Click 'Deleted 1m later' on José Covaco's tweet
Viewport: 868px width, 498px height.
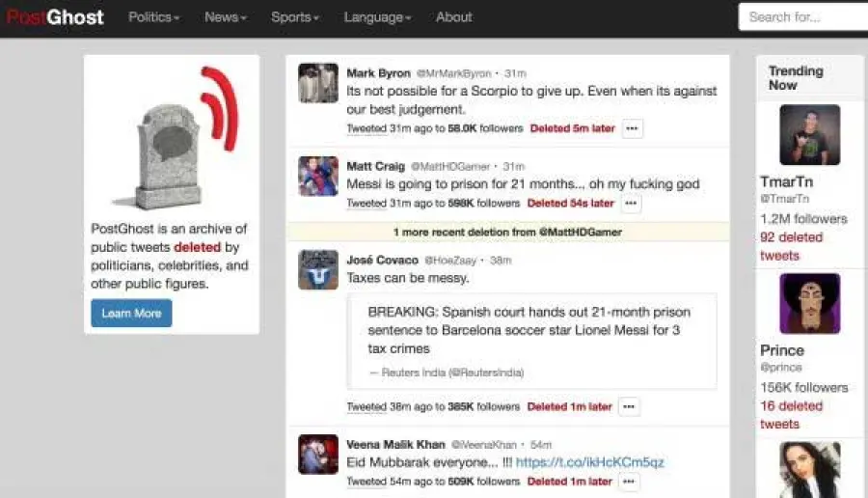pyautogui.click(x=570, y=406)
